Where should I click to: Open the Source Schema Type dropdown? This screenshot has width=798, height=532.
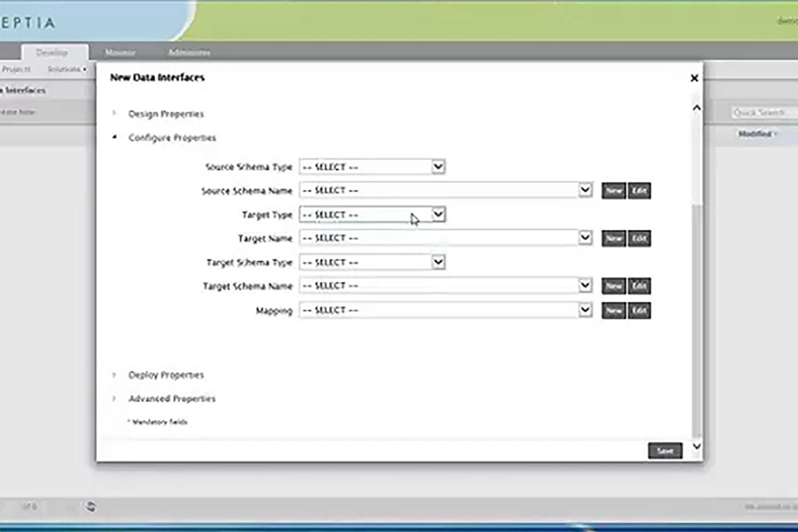coord(438,167)
